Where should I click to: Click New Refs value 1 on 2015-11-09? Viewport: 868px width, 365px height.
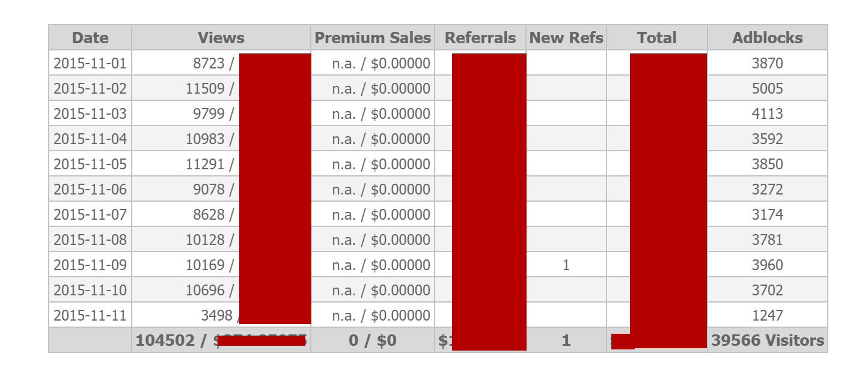click(x=566, y=265)
